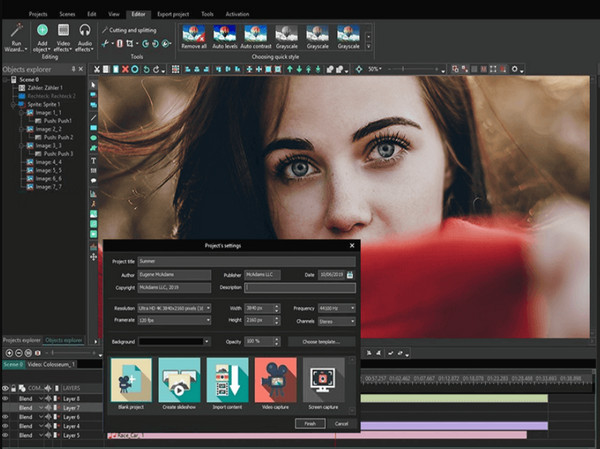
Task: Expand the quick styles gallery arrow
Action: pos(368,46)
